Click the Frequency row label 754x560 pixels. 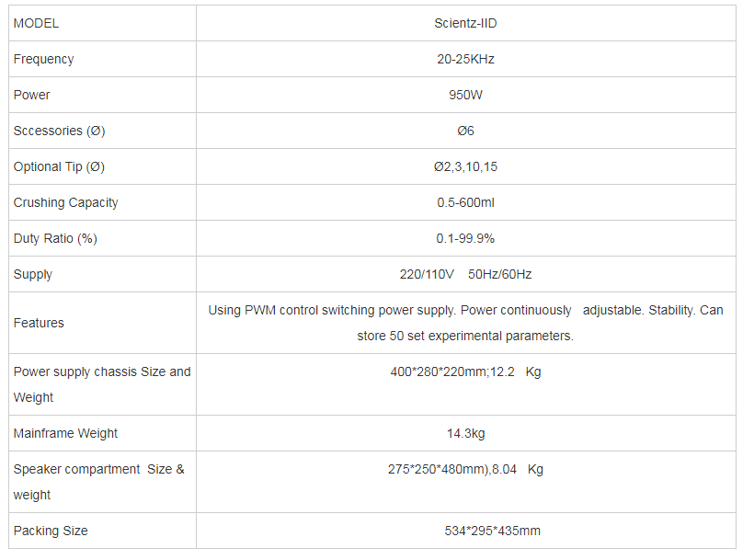coord(44,59)
